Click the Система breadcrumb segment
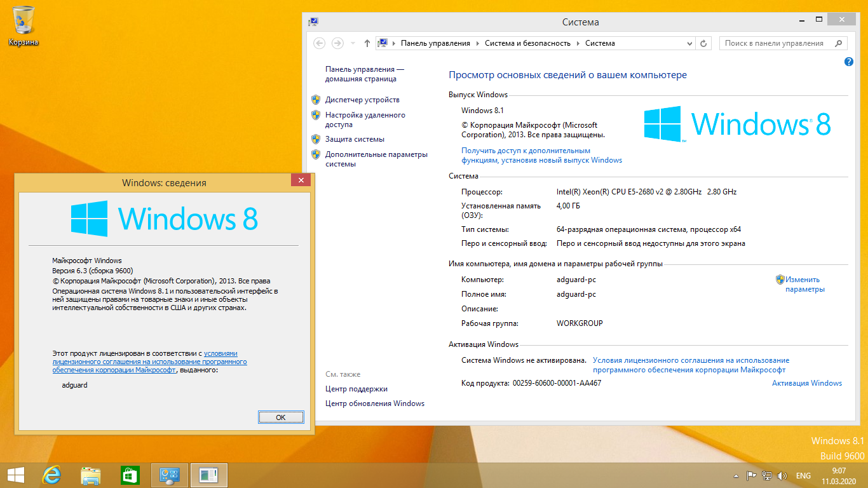Screen dimensions: 868x488 pos(600,43)
